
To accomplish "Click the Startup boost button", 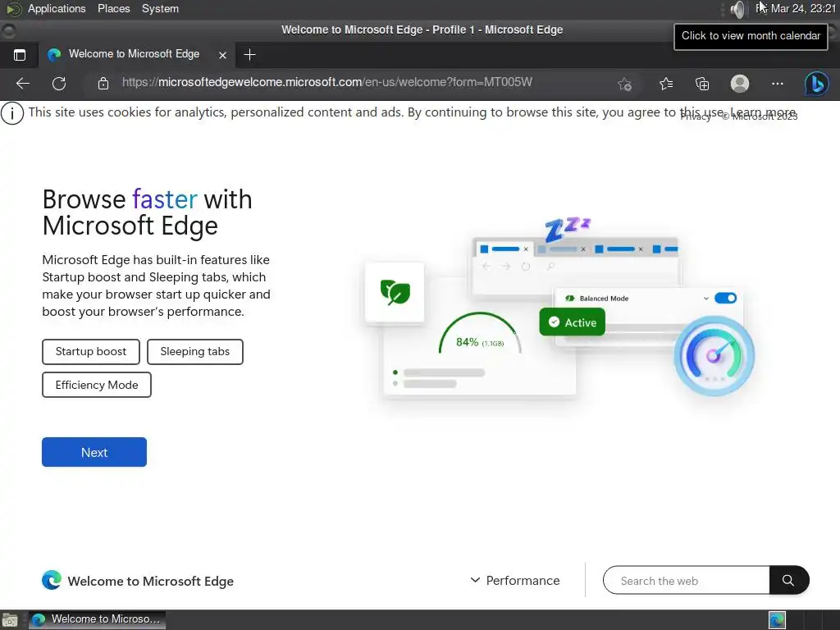I will tap(91, 351).
